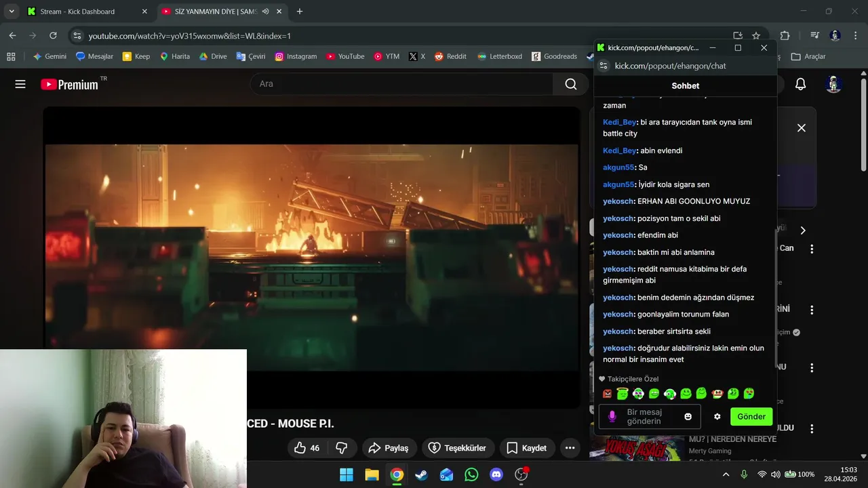This screenshot has height=488, width=868.
Task: Open the Instagram bookmark
Action: click(296, 57)
